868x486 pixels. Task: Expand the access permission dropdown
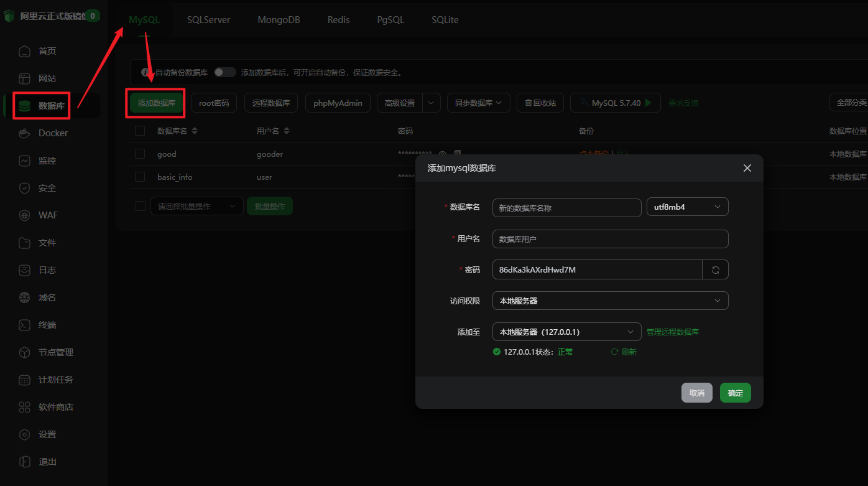pyautogui.click(x=609, y=301)
